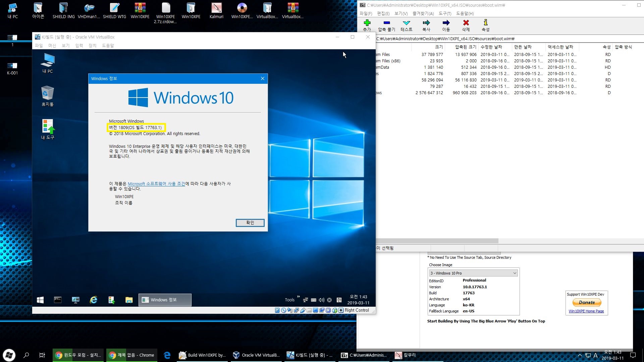Click the VM volume tray icon

321,300
